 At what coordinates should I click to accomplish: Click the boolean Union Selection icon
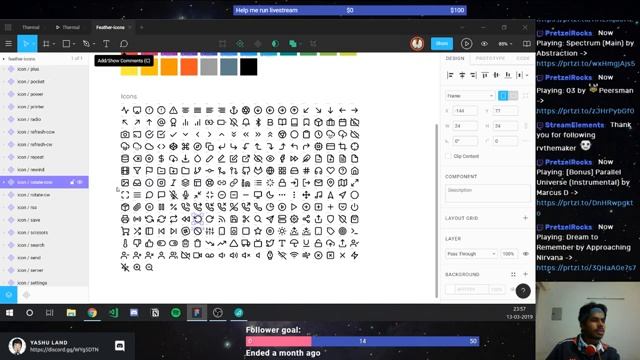pos(292,44)
